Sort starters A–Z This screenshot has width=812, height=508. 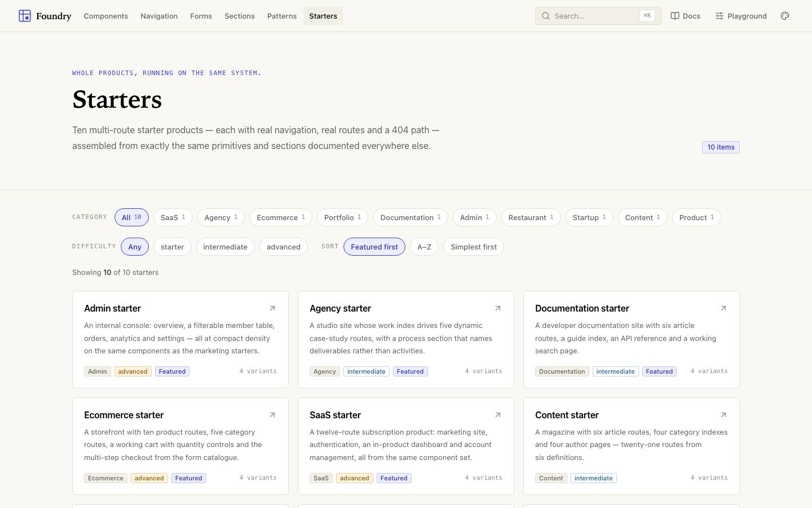click(x=424, y=247)
